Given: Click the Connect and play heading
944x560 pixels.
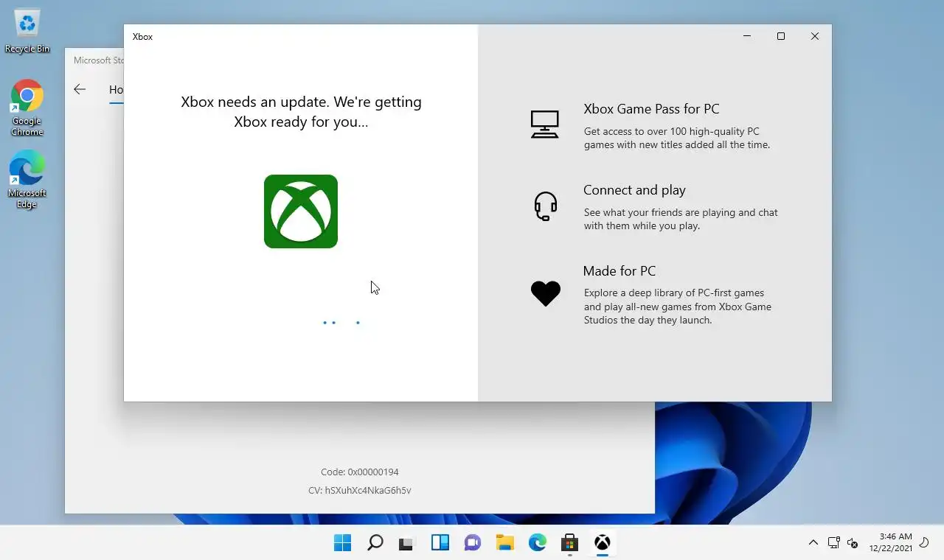Looking at the screenshot, I should tap(634, 190).
